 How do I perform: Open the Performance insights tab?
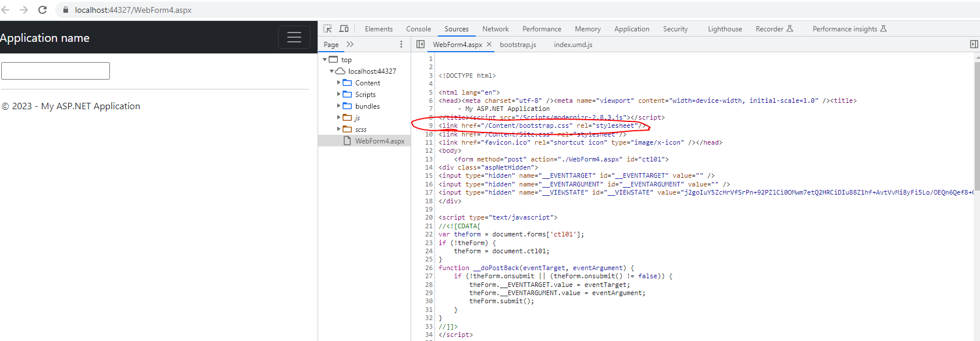(849, 29)
